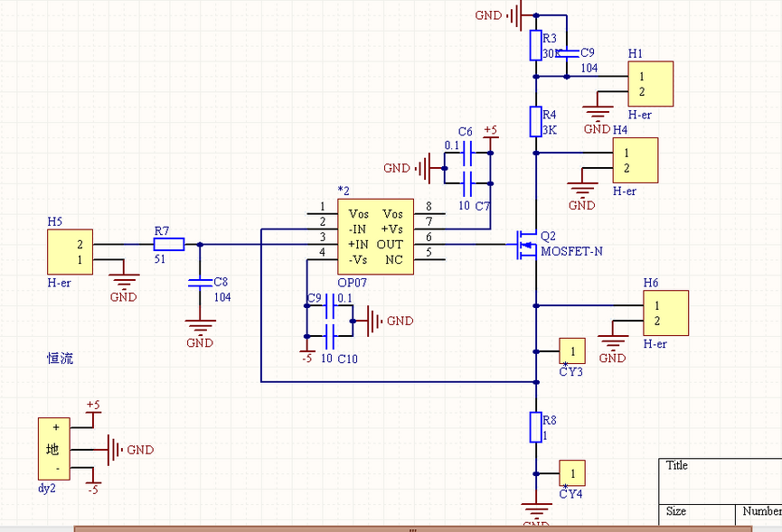Select the H4 header box
782x532 pixels.
pyautogui.click(x=636, y=161)
